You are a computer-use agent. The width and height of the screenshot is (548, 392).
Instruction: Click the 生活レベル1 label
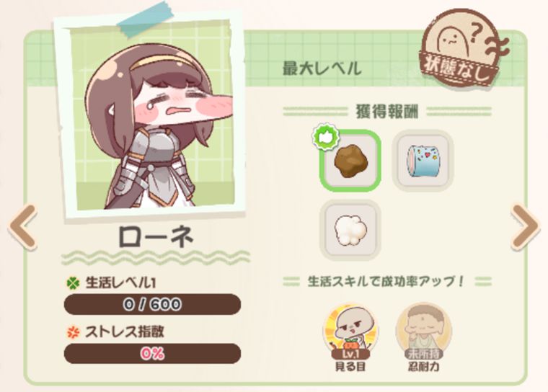coord(120,283)
